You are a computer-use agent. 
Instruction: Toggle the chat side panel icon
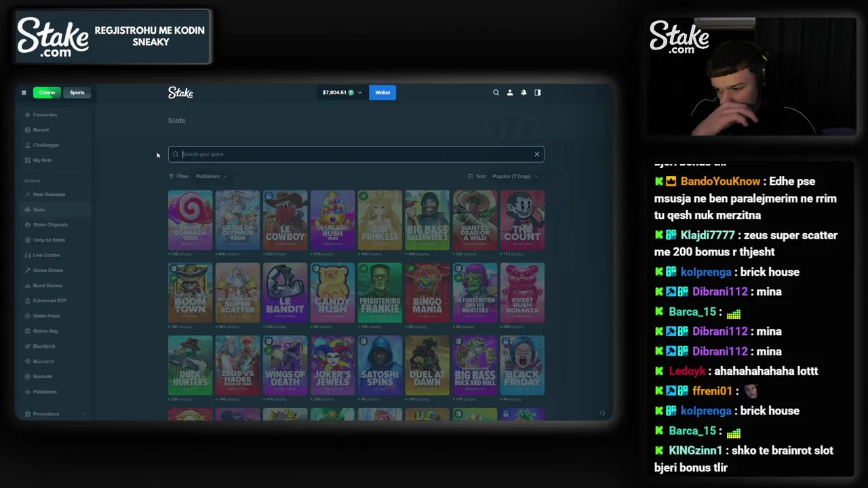click(x=538, y=93)
